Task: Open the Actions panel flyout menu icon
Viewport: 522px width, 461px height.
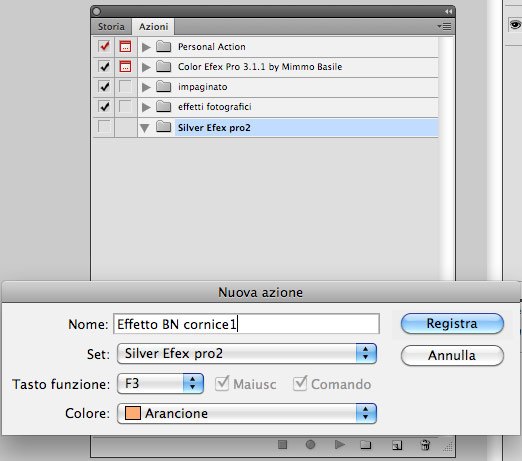Action: tap(444, 26)
